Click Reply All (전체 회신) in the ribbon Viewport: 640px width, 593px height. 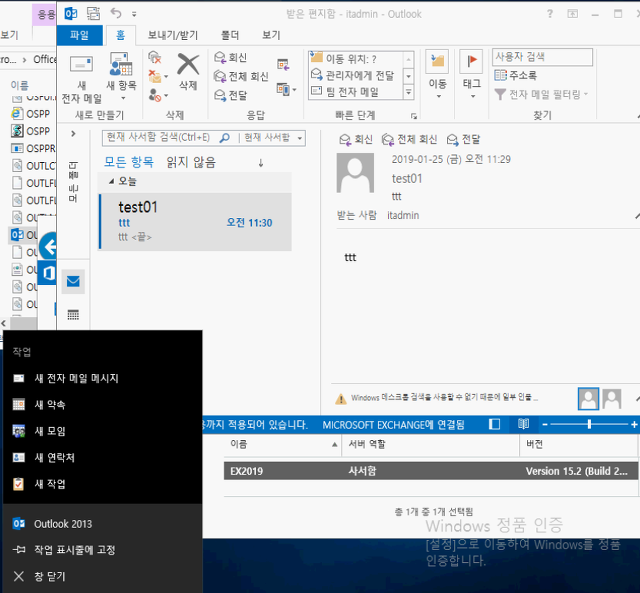point(241,76)
